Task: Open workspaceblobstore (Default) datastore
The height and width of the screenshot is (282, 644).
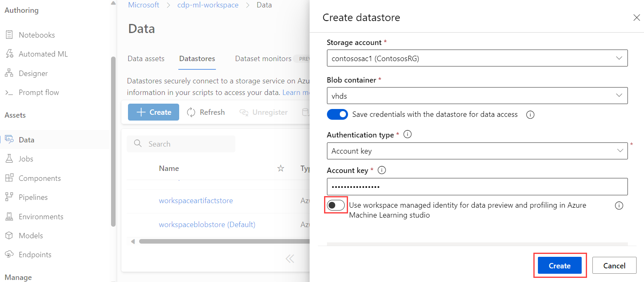Action: (x=207, y=225)
